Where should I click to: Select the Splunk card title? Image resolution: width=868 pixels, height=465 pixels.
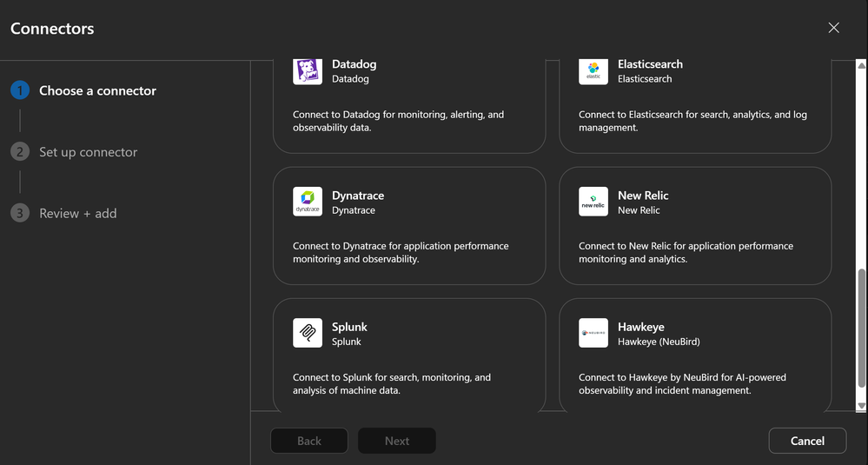[x=349, y=327]
